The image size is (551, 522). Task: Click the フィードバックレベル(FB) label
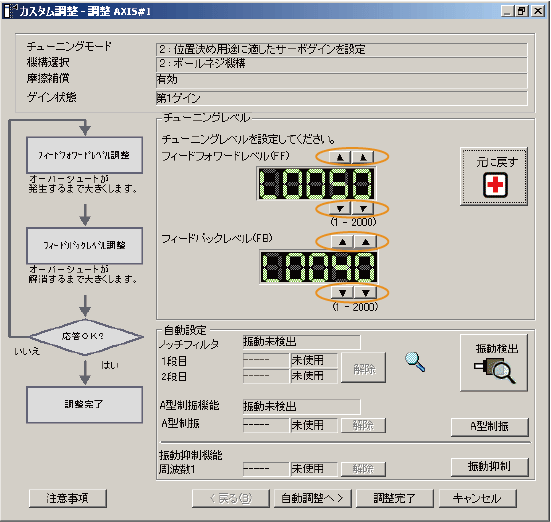coord(217,239)
